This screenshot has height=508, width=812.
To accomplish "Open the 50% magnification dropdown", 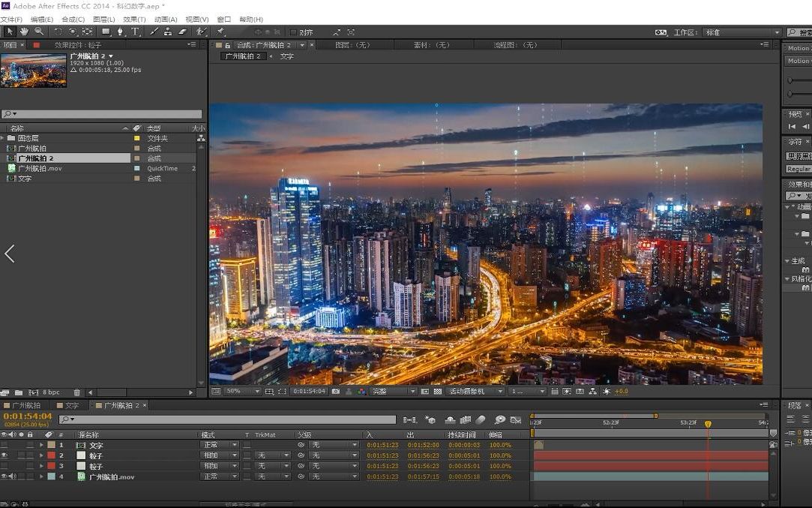I will (x=241, y=391).
